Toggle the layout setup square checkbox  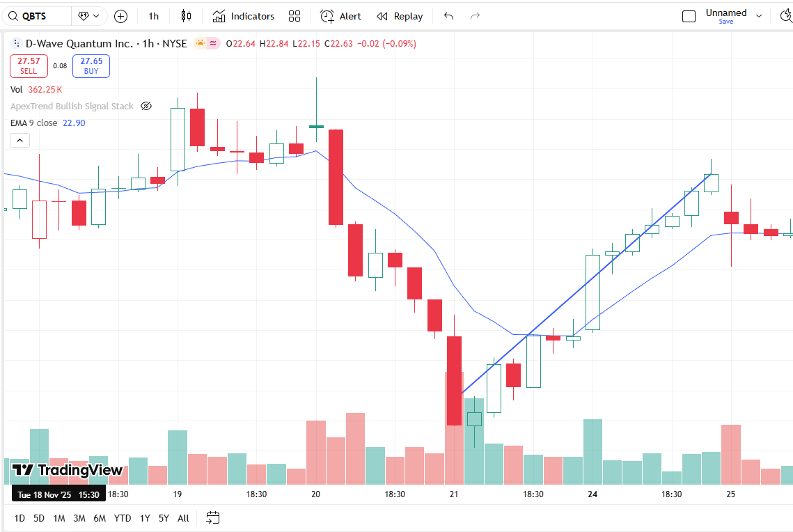pyautogui.click(x=689, y=16)
